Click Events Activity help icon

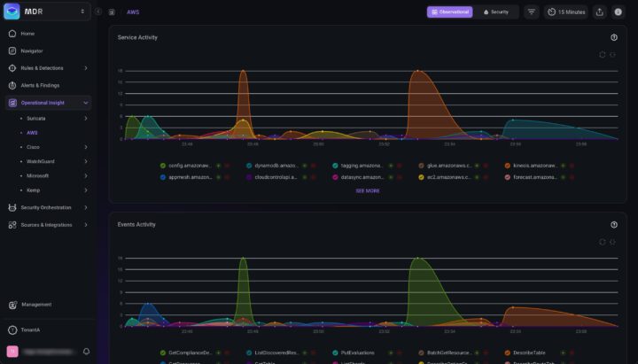pyautogui.click(x=614, y=225)
